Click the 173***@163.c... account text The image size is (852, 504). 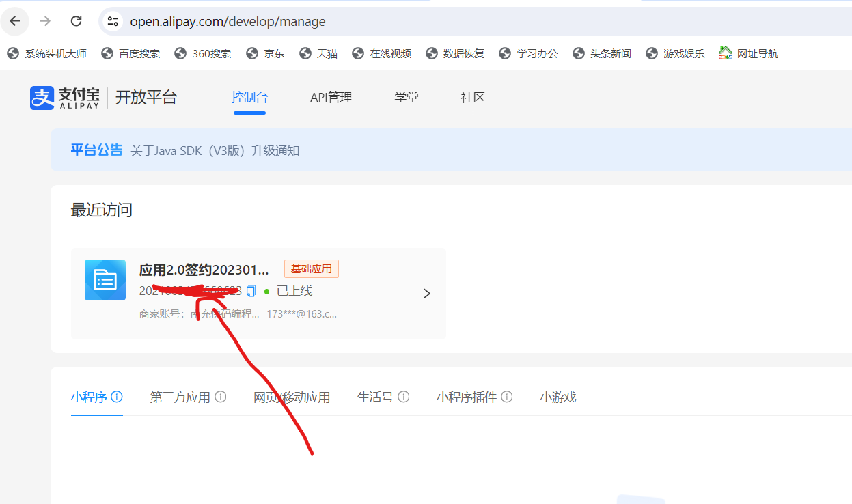(302, 314)
